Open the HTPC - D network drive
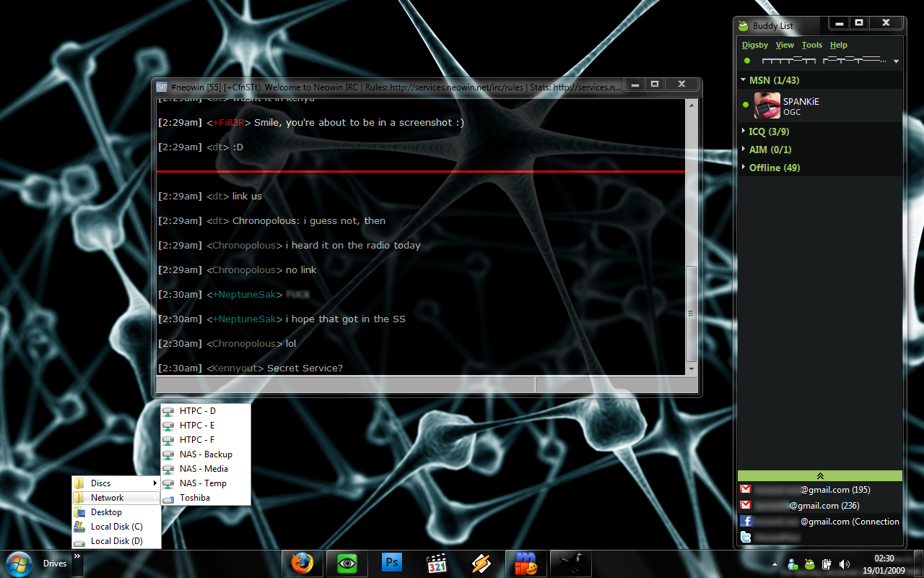 [206, 411]
